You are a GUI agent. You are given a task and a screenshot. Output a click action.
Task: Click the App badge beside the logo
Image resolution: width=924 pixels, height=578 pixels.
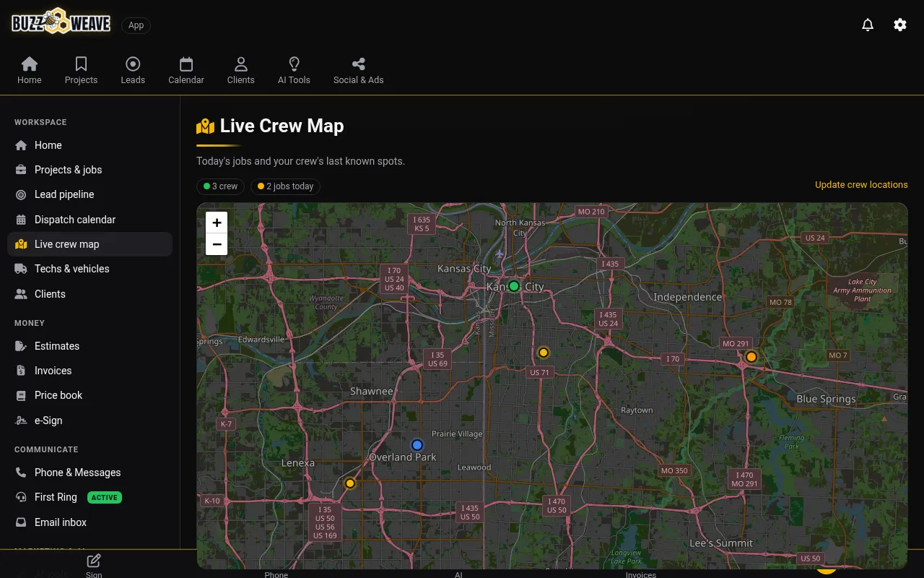tap(136, 25)
